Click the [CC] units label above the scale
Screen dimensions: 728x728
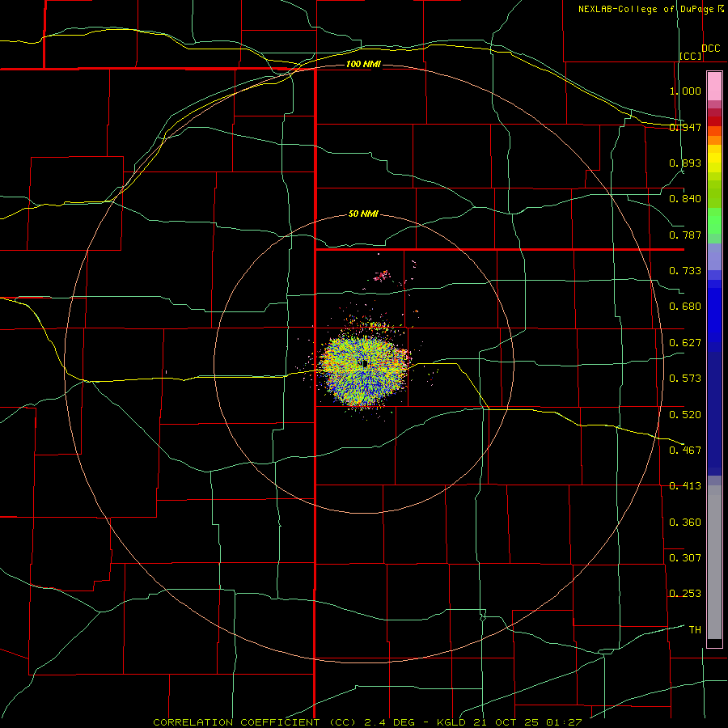tap(691, 56)
